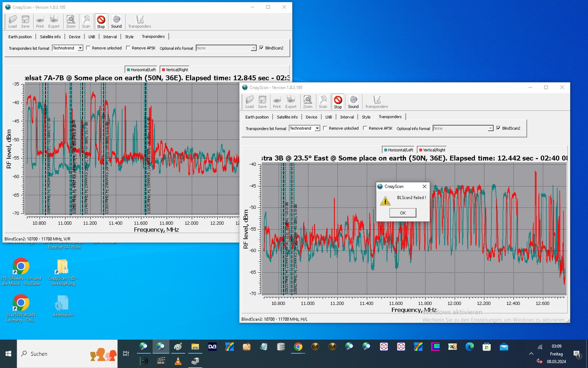Open Transponders toolbar icon in Eutelsat window
Screen dimensions: 588x368
pos(140,21)
